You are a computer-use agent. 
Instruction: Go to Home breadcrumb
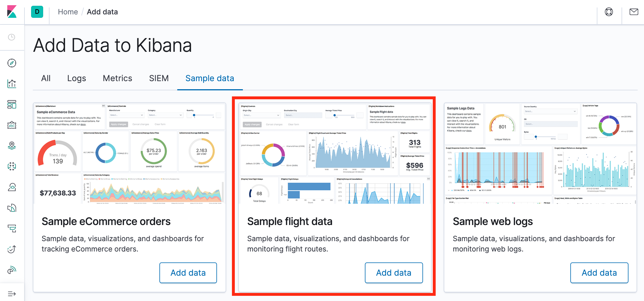coord(68,12)
